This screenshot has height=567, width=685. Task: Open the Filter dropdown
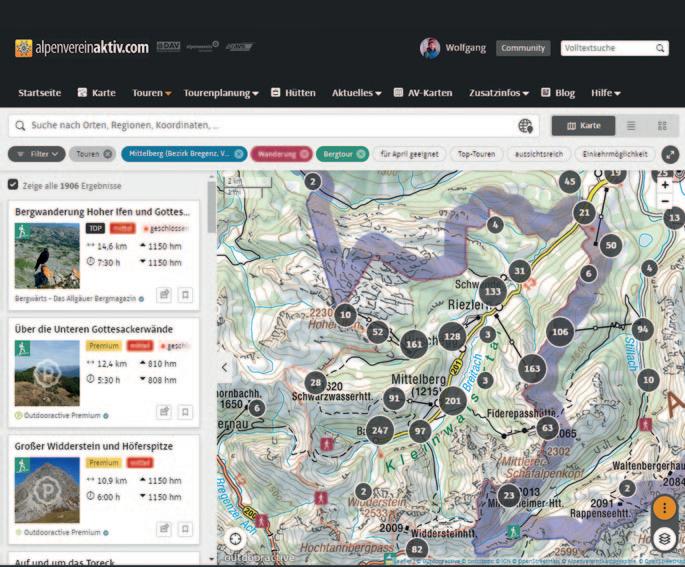coord(37,154)
